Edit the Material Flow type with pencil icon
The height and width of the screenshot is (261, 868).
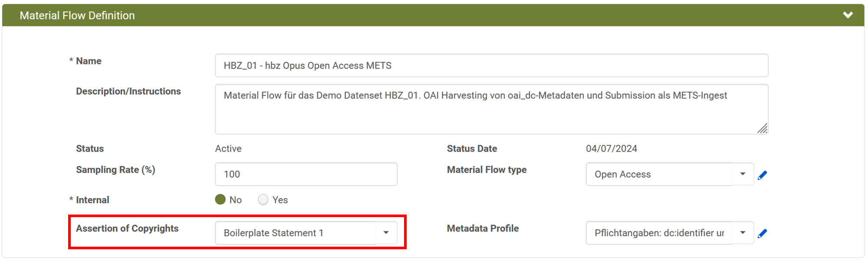click(762, 175)
